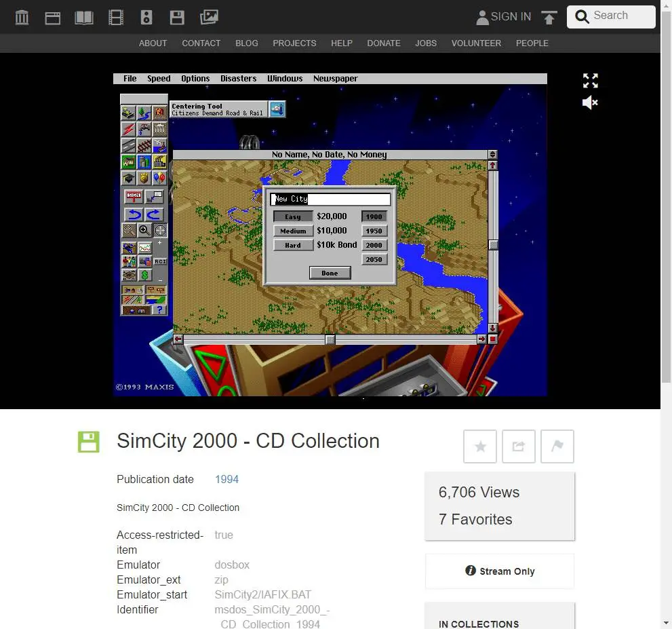Click the blue Help question mark
The width and height of the screenshot is (672, 629).
[x=159, y=309]
